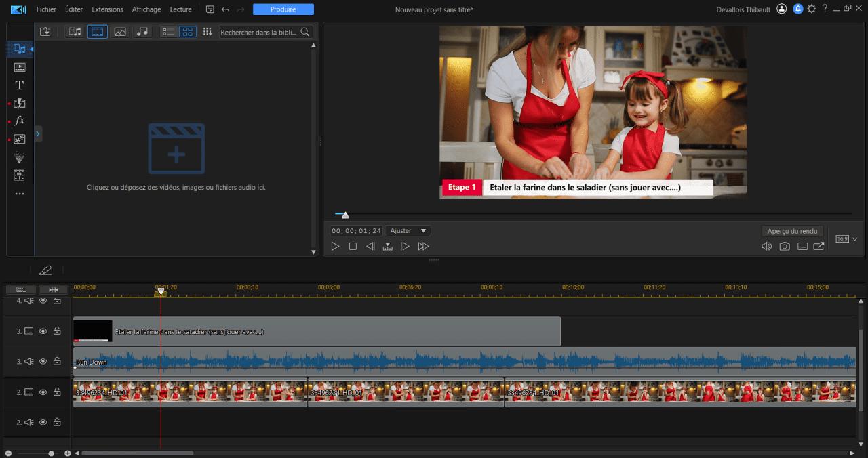This screenshot has height=458, width=868.
Task: Toggle lock on audio track 3
Action: pyautogui.click(x=57, y=362)
